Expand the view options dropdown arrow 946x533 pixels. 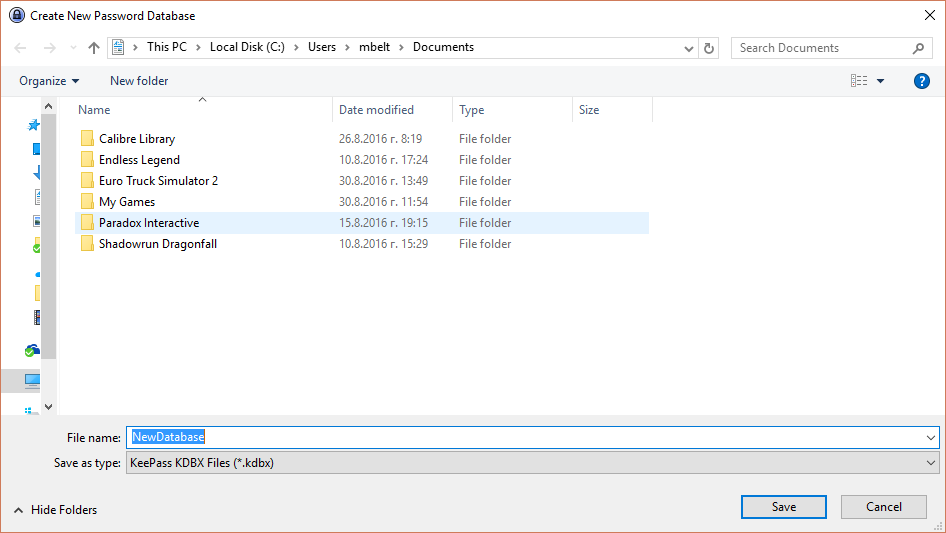click(881, 81)
